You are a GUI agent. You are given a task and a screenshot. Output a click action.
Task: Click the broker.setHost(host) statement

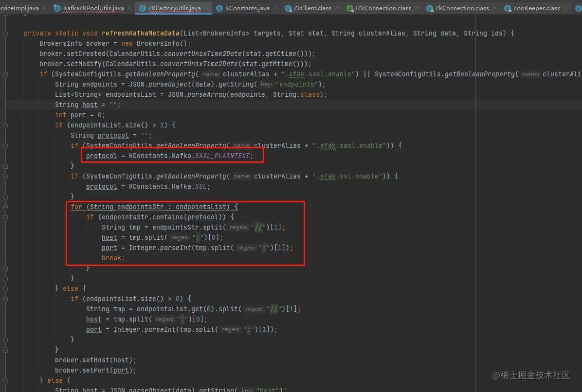point(95,360)
